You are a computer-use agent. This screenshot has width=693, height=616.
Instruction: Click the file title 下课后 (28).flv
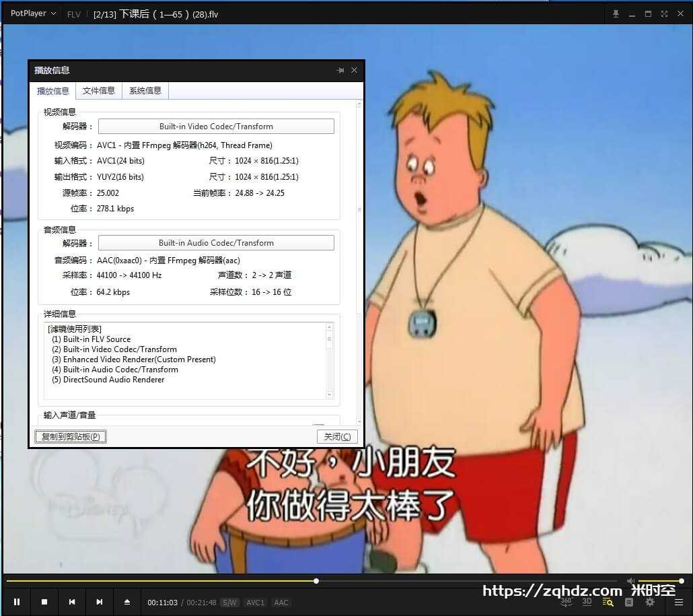[x=155, y=14]
